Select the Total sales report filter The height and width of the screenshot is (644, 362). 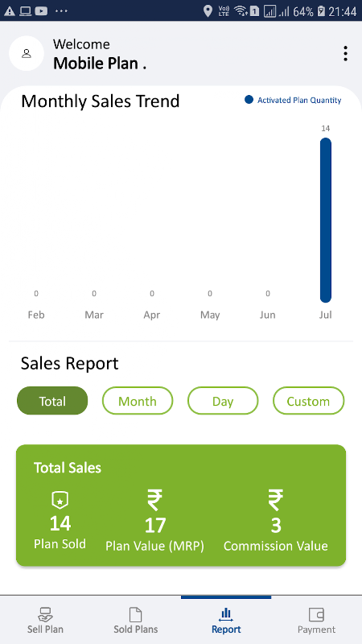click(x=52, y=401)
